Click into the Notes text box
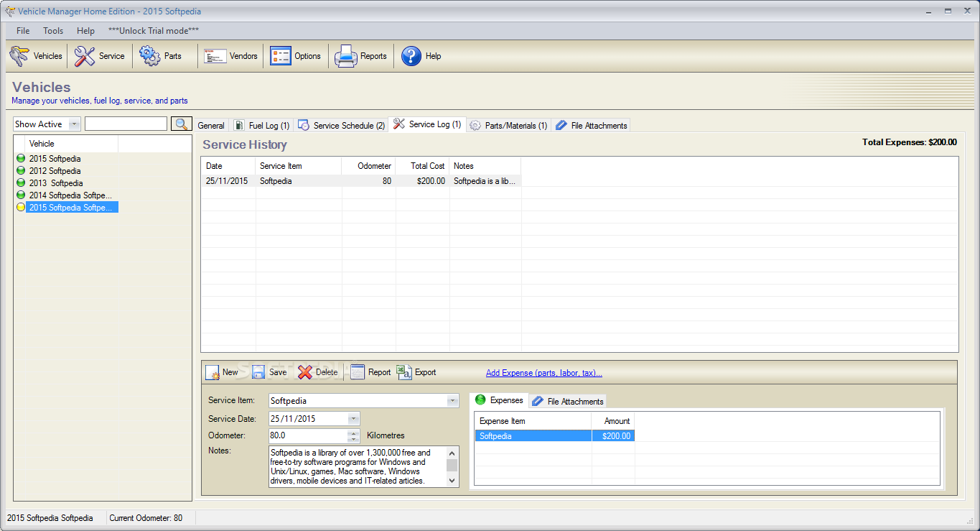Viewport: 980px width, 531px height. pos(358,466)
